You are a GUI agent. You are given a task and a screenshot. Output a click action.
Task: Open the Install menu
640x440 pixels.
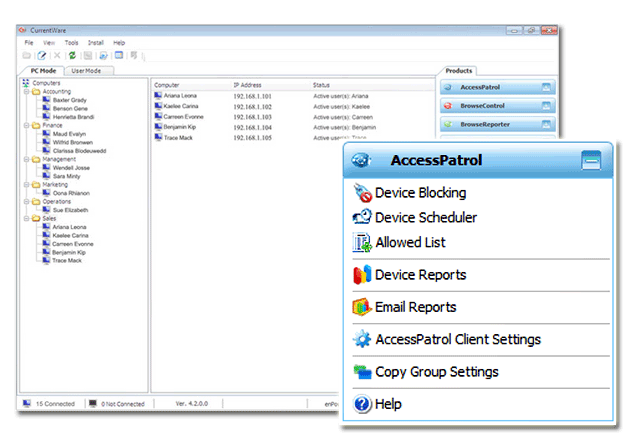tap(96, 42)
